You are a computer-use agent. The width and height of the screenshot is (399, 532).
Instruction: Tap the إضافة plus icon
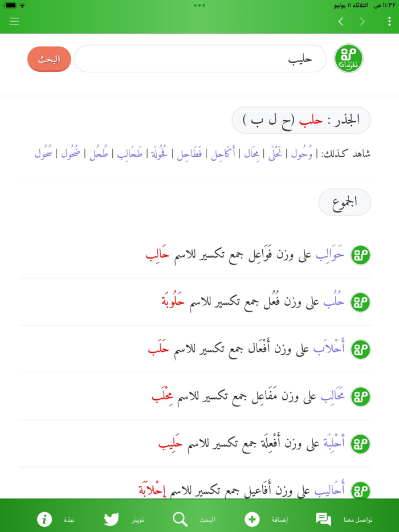click(x=251, y=519)
